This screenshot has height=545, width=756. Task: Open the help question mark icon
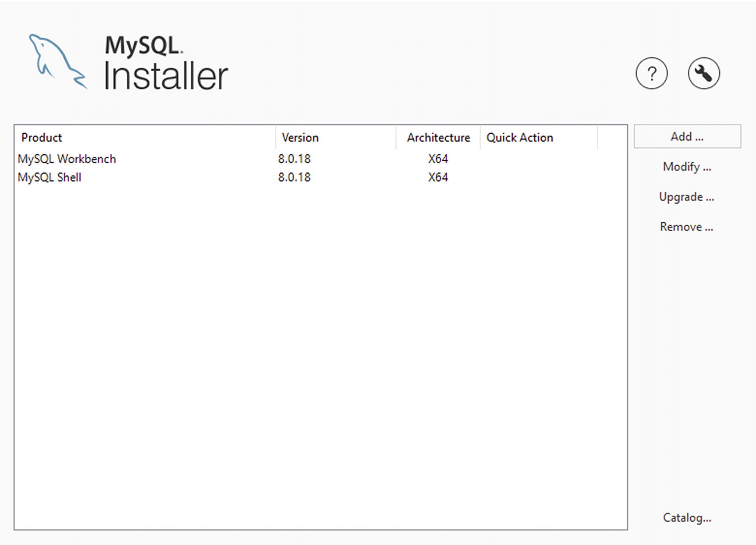pyautogui.click(x=651, y=73)
